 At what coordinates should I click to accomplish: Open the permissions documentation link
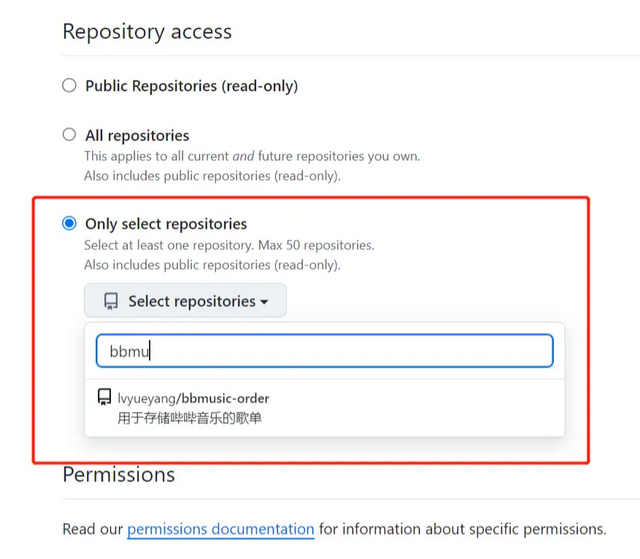(220, 528)
